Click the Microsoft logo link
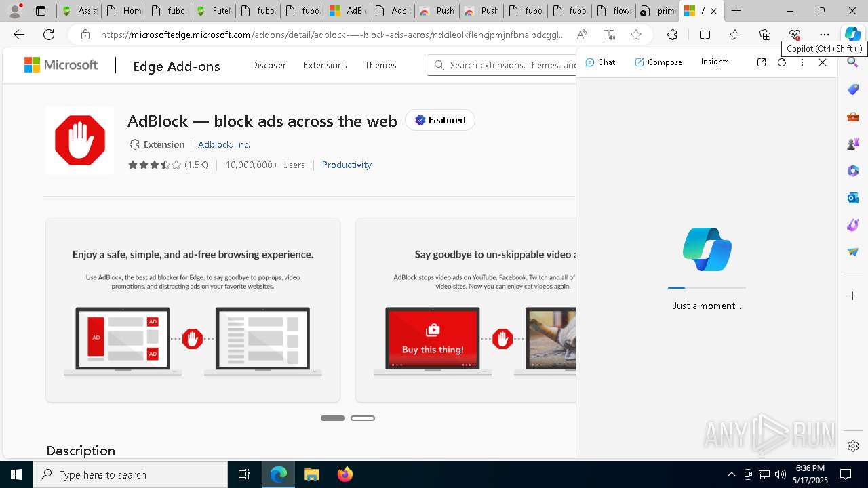Screen dimensions: 868x488 61,65
